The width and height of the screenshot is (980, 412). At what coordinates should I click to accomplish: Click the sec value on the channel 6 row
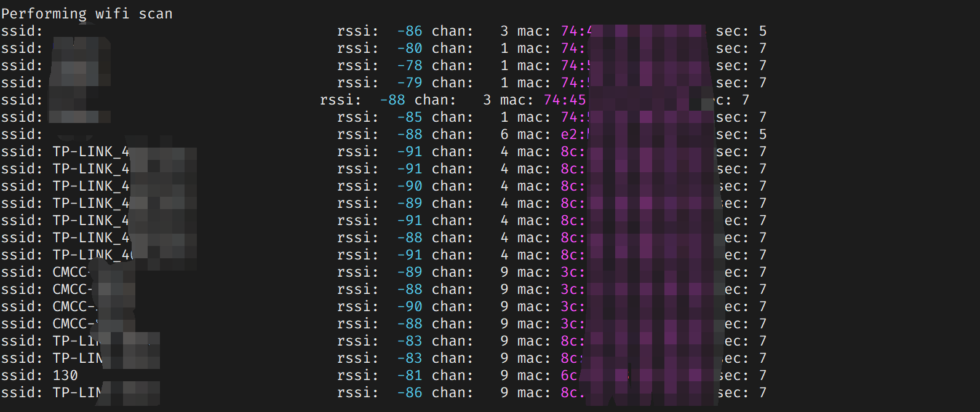[x=762, y=134]
